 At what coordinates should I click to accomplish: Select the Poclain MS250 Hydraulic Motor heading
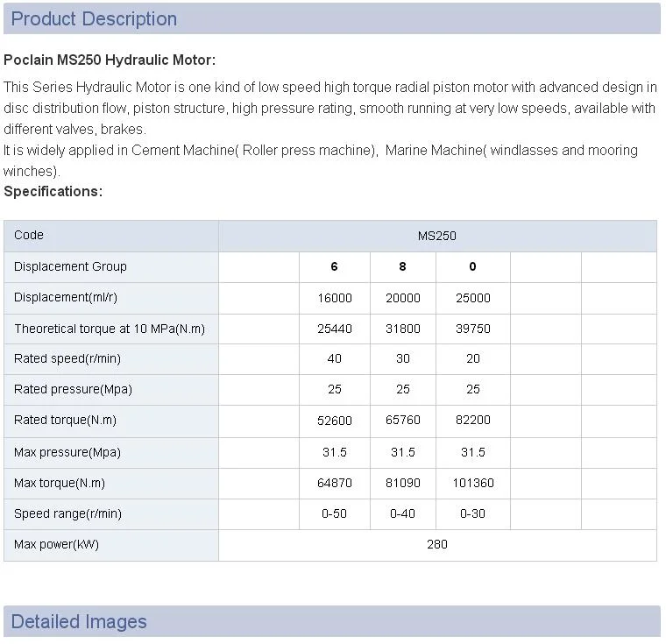click(x=110, y=60)
